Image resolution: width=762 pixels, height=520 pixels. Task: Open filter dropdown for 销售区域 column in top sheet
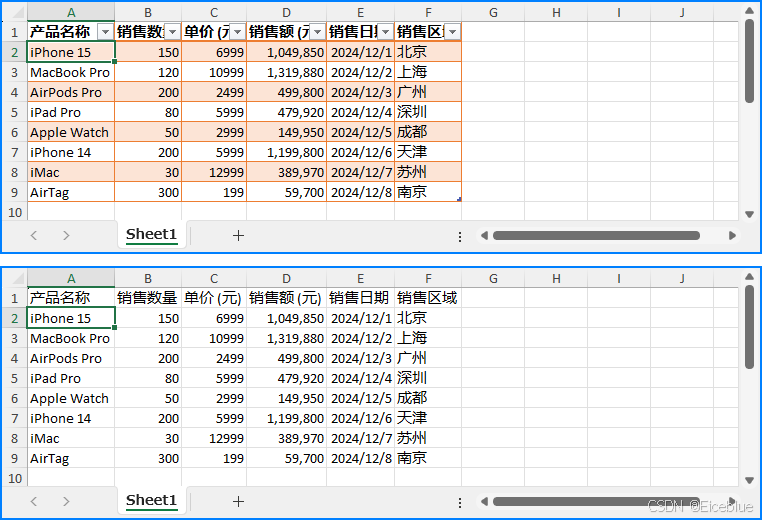point(452,32)
